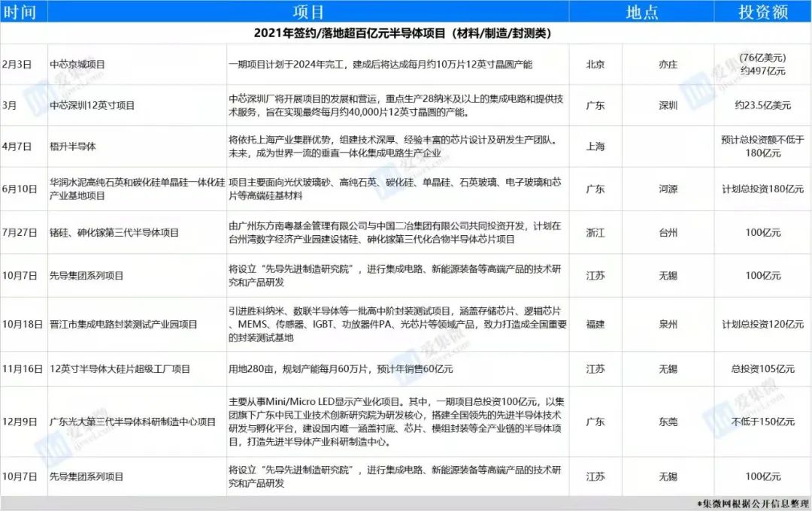This screenshot has width=812, height=511.
Task: Click the 浙江 province cell
Action: [595, 232]
